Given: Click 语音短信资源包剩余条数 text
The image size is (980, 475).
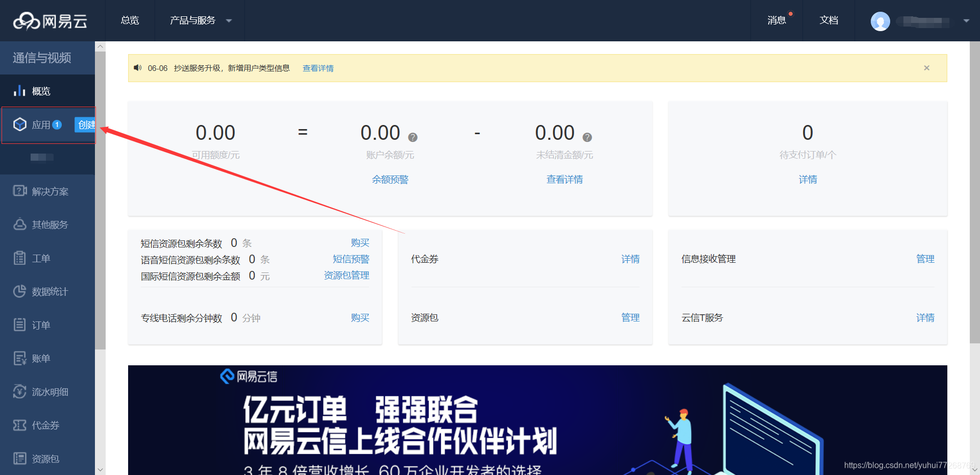Looking at the screenshot, I should [190, 260].
